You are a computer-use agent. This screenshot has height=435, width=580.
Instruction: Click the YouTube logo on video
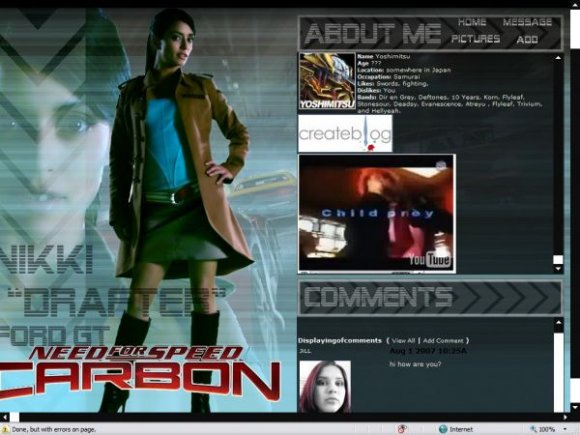pyautogui.click(x=430, y=260)
